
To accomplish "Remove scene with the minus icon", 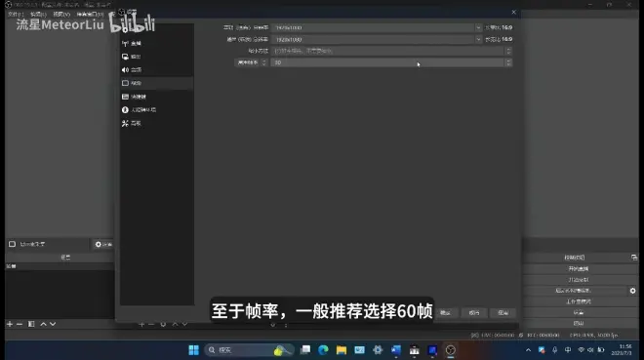I will 20,324.
